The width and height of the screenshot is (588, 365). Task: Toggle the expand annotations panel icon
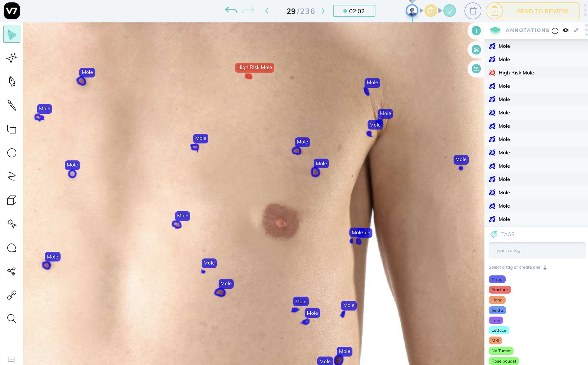click(x=576, y=30)
